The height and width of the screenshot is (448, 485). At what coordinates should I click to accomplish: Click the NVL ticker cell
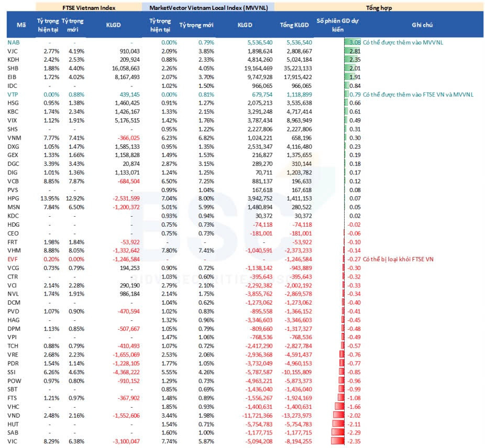[x=13, y=294]
